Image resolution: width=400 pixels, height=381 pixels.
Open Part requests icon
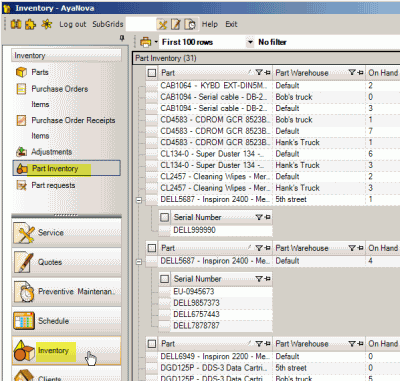(21, 185)
